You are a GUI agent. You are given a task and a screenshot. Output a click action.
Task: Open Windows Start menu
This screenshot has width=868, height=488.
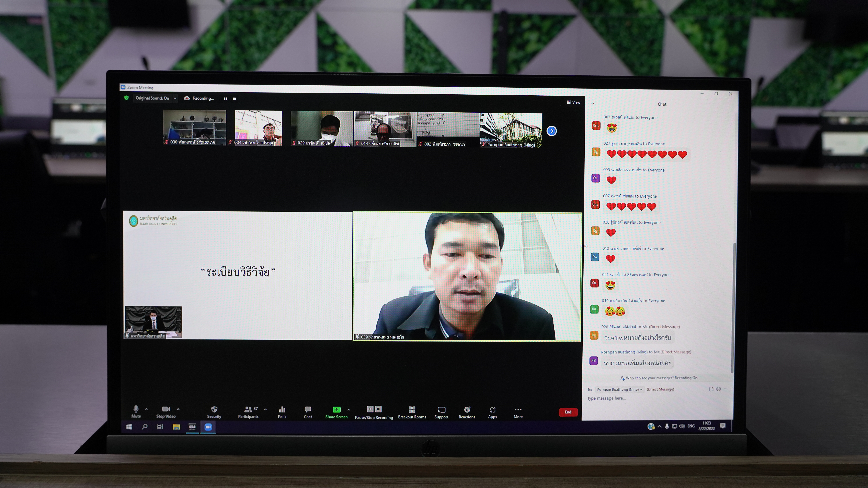(x=129, y=427)
